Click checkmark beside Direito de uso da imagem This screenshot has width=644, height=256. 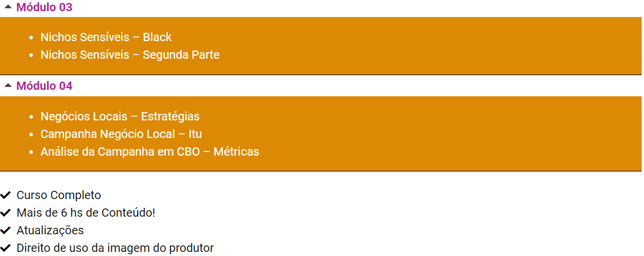[x=6, y=248]
